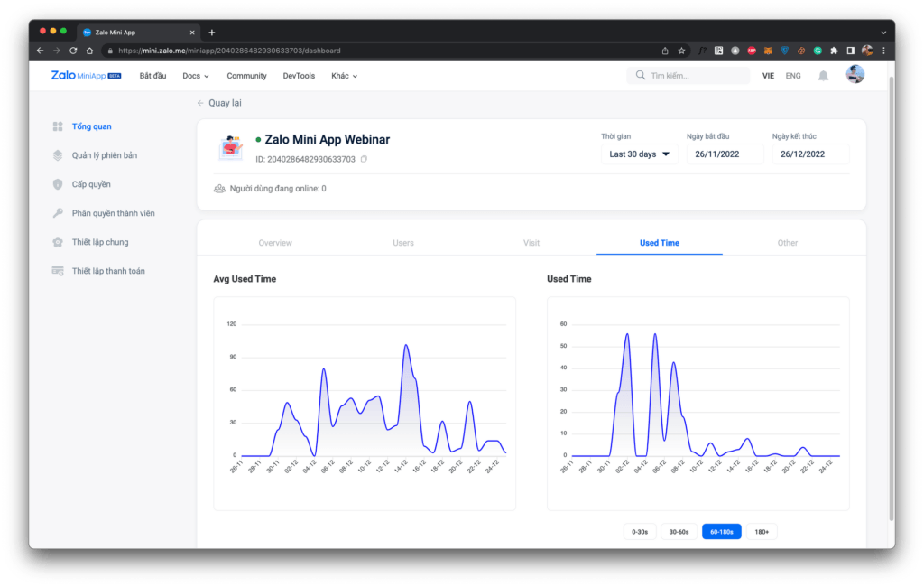
Task: Expand the Last 30 days dropdown
Action: point(639,154)
